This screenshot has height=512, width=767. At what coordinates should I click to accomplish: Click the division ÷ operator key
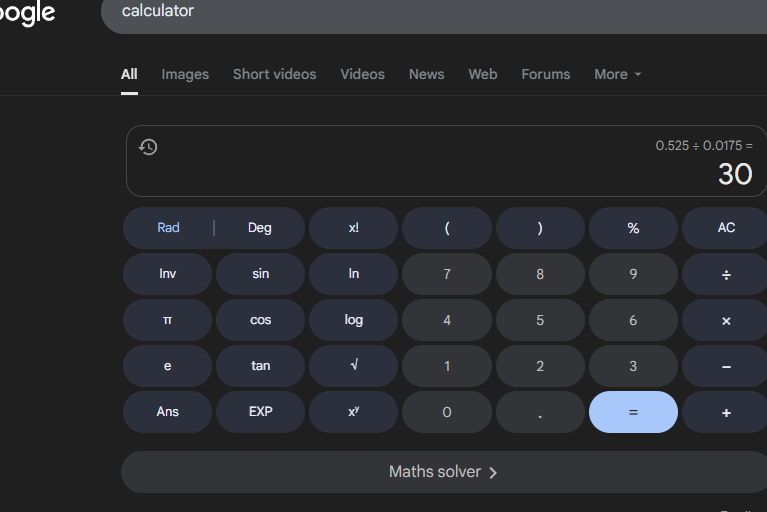726,274
